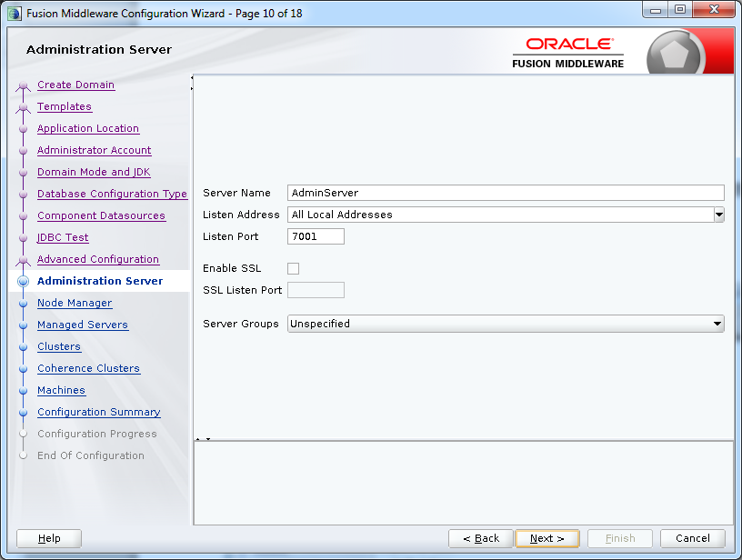
Task: Go back with the Back button
Action: pos(481,538)
